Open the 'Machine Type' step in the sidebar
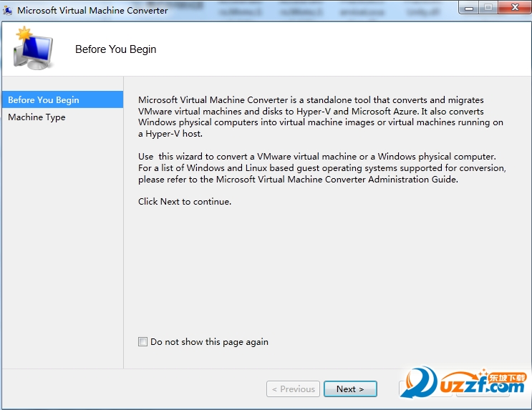The width and height of the screenshot is (532, 410). [x=37, y=117]
